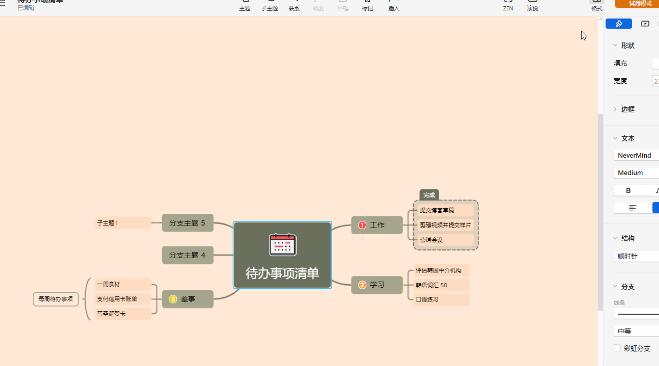Select the 琐事 branch topic

point(187,299)
